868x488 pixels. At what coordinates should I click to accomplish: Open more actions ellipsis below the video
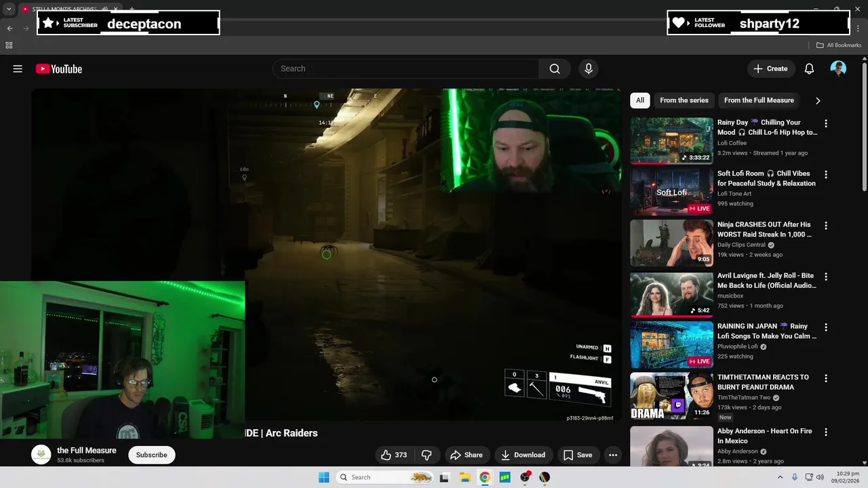point(613,455)
